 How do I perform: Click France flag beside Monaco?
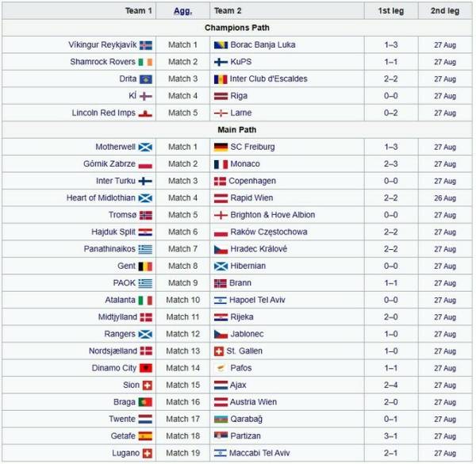[221, 164]
